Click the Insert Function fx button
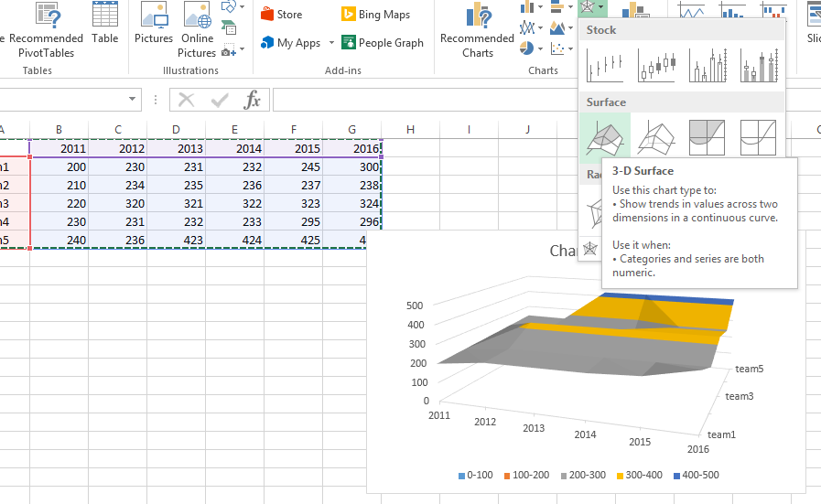821x504 pixels. coord(252,100)
